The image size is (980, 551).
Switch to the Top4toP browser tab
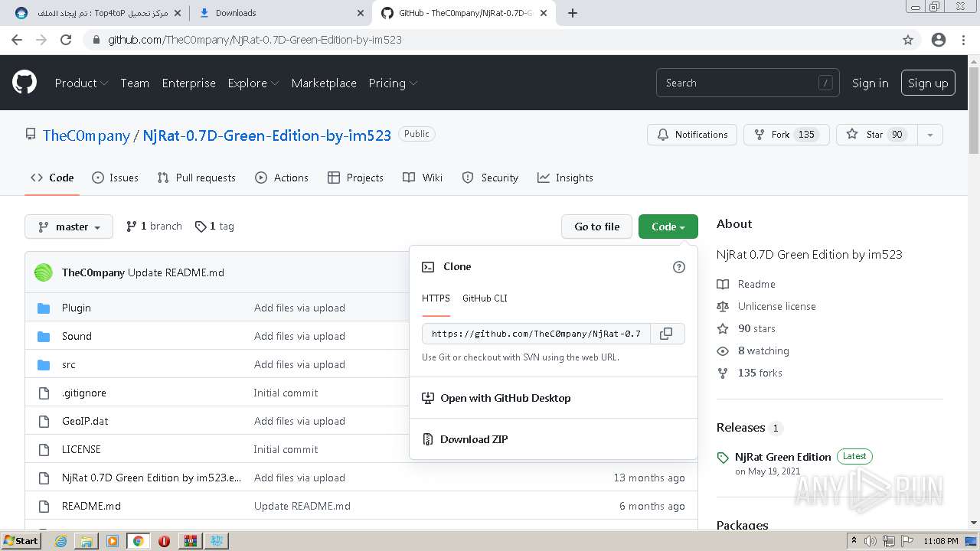(x=98, y=13)
